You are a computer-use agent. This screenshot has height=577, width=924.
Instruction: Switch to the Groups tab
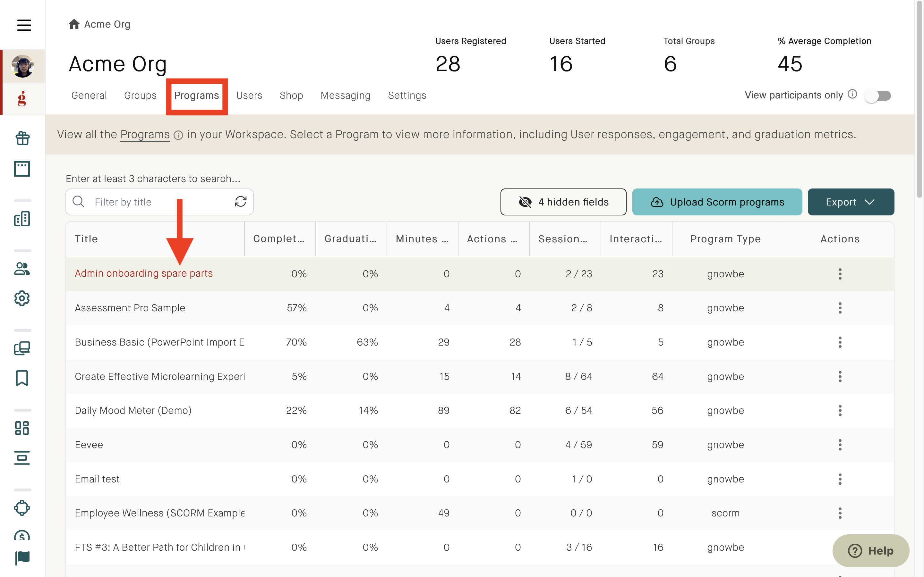point(140,96)
